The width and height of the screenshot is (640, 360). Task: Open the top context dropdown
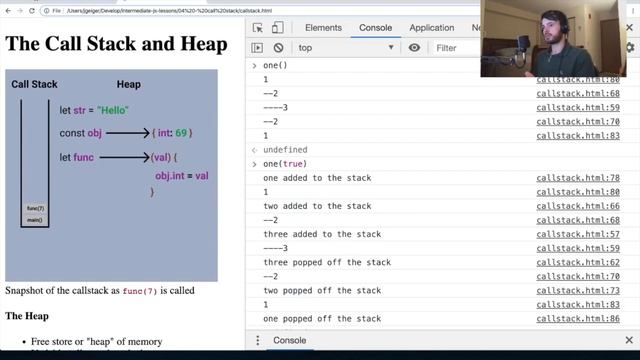coord(346,48)
